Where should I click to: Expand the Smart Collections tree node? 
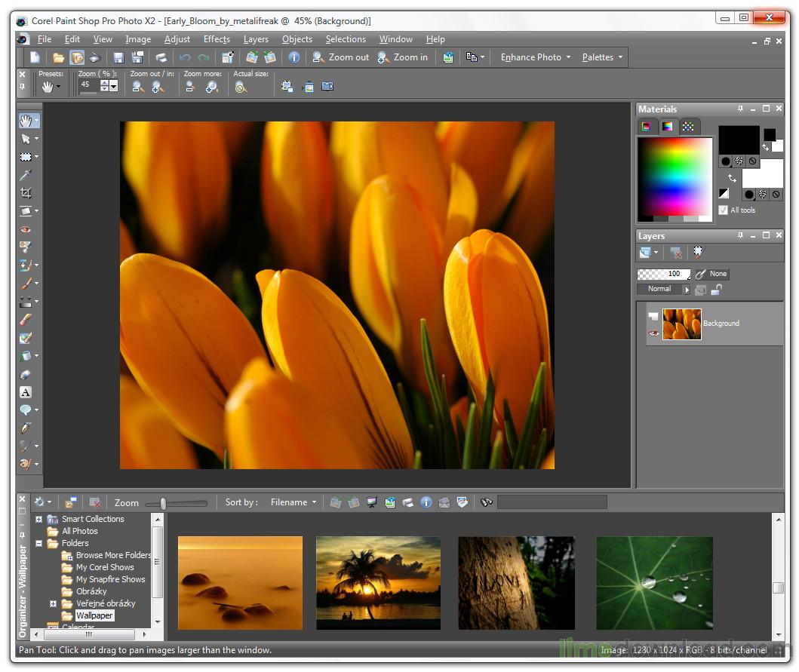[x=38, y=519]
